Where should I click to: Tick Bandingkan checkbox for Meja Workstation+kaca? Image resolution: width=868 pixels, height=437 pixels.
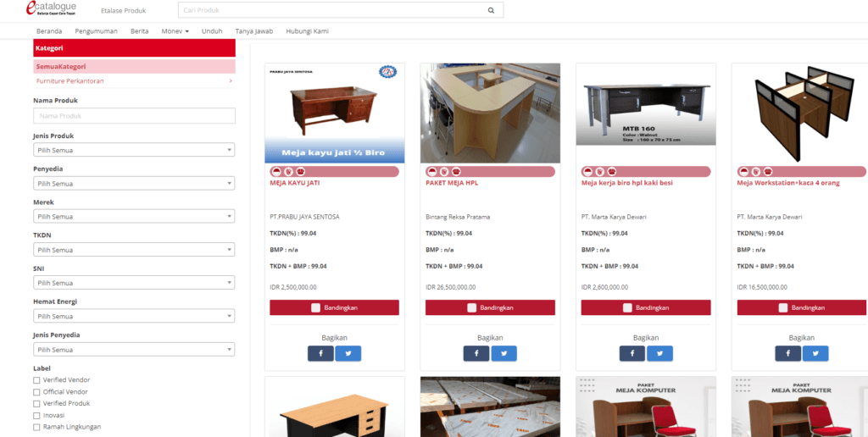[782, 307]
